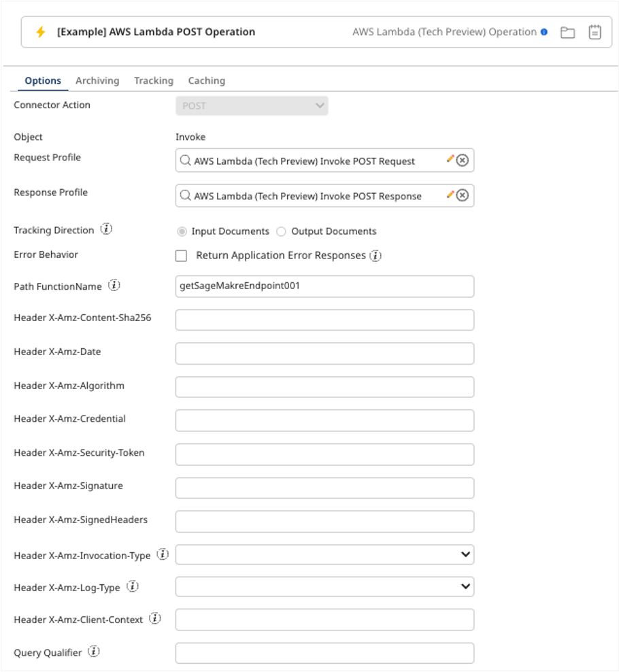Open the Caching tab

[207, 80]
